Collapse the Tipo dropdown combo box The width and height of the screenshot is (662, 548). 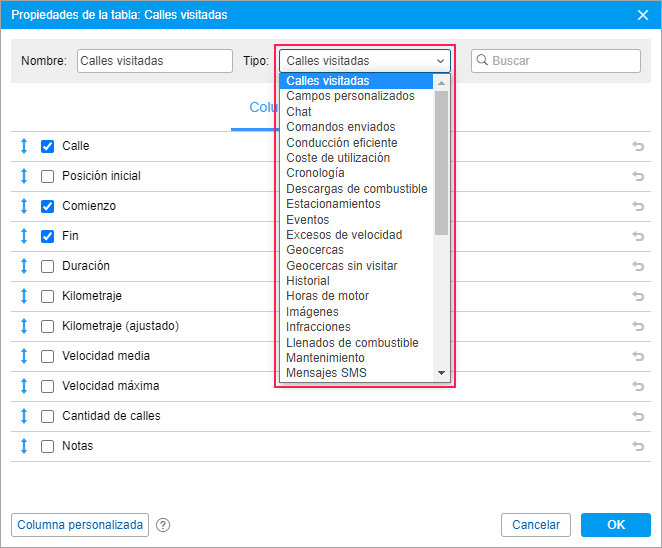click(x=366, y=61)
